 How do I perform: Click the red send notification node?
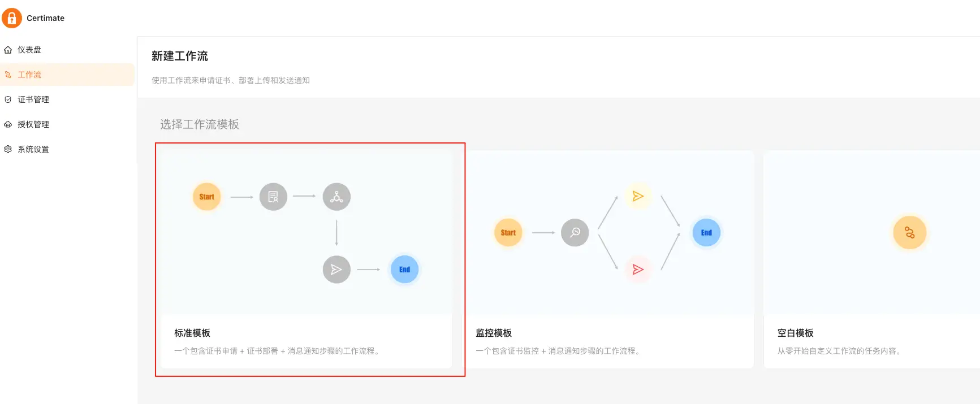pyautogui.click(x=638, y=270)
